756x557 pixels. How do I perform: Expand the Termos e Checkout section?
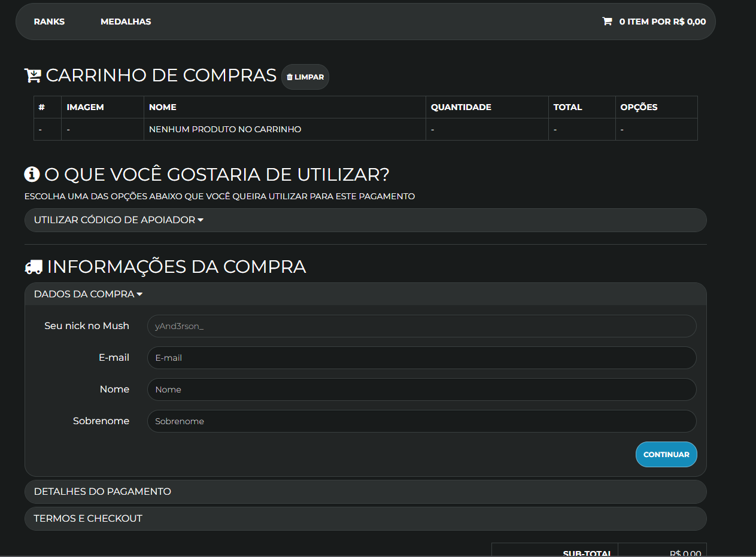pos(365,519)
